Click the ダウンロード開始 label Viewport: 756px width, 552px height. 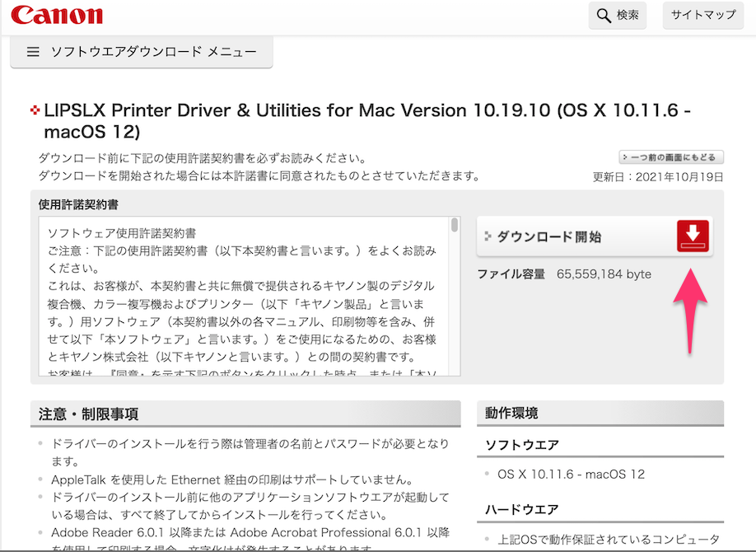(549, 237)
